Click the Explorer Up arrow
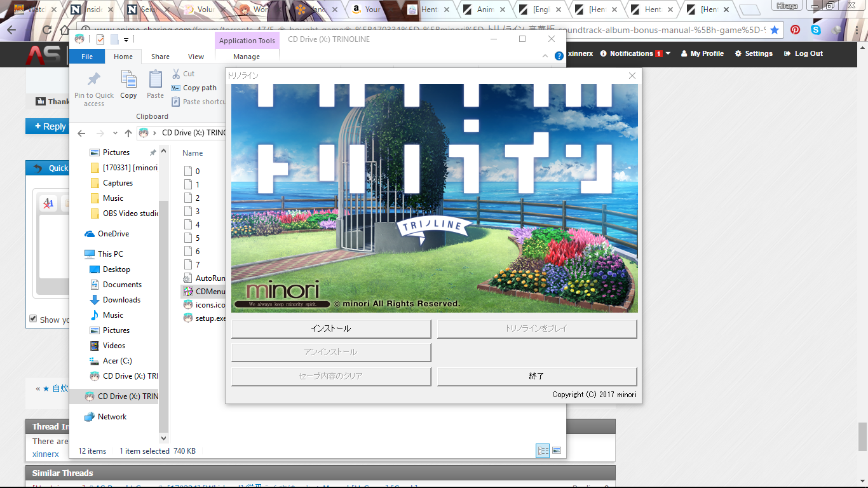 click(128, 133)
